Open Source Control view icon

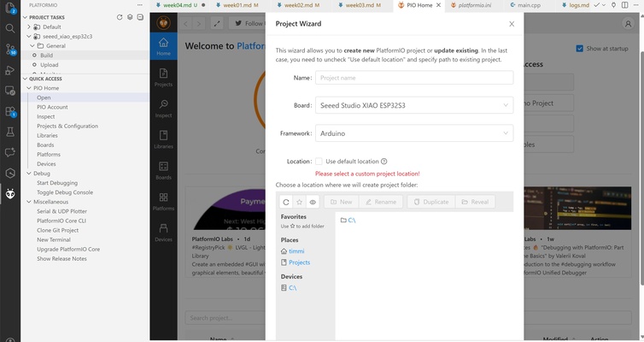coord(10,50)
